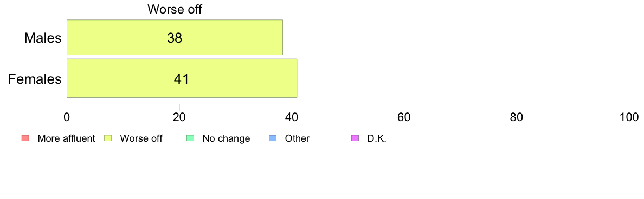Click the axis tick labeled 100
The width and height of the screenshot is (644, 199).
pyautogui.click(x=629, y=117)
